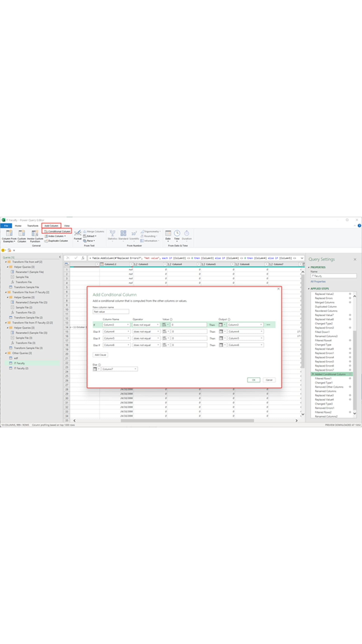The height and width of the screenshot is (644, 362).
Task: Collapse Transform File from edf folder
Action: pyautogui.click(x=6, y=262)
